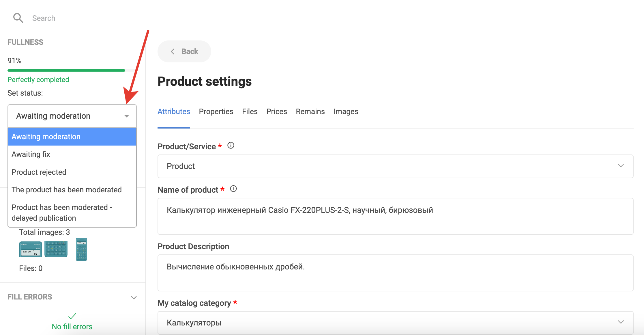
Task: Open the Prices tab
Action: [x=276, y=111]
